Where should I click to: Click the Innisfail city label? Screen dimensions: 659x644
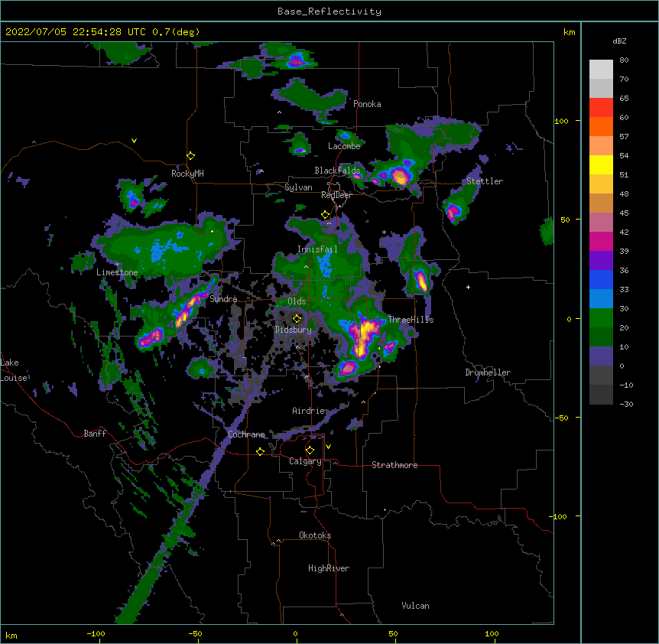[317, 249]
